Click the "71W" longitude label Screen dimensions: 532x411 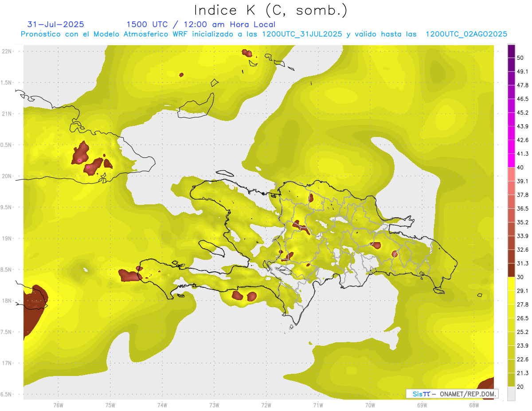318,405
